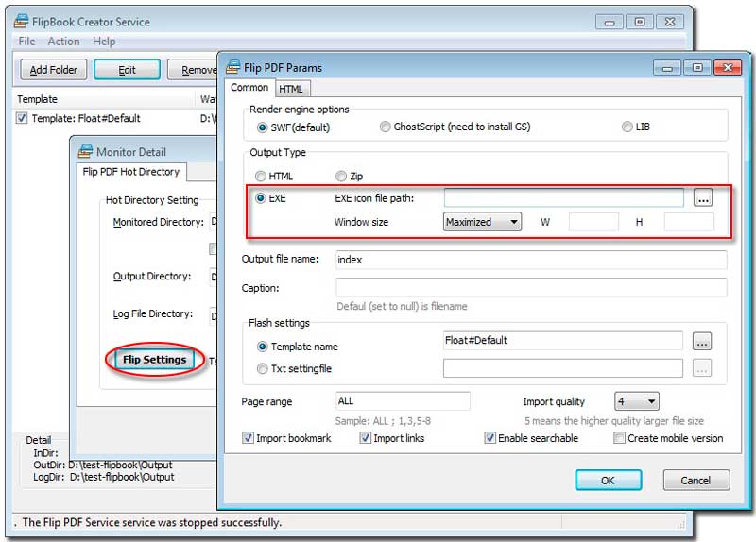Toggle Import links checkbox
This screenshot has height=542, width=756.
click(x=366, y=438)
